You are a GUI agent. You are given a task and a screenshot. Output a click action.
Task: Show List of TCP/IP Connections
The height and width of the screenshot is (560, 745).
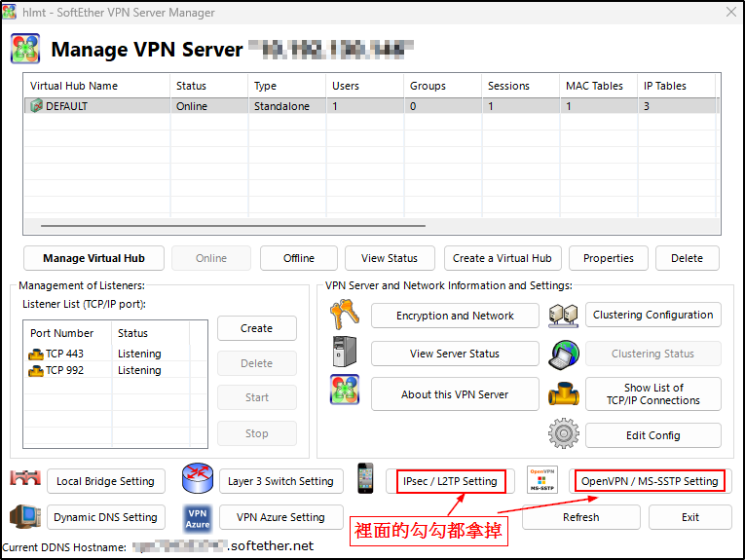(653, 393)
